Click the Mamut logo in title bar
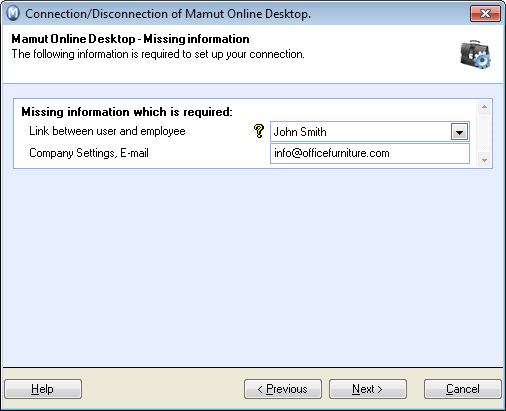 pyautogui.click(x=13, y=14)
